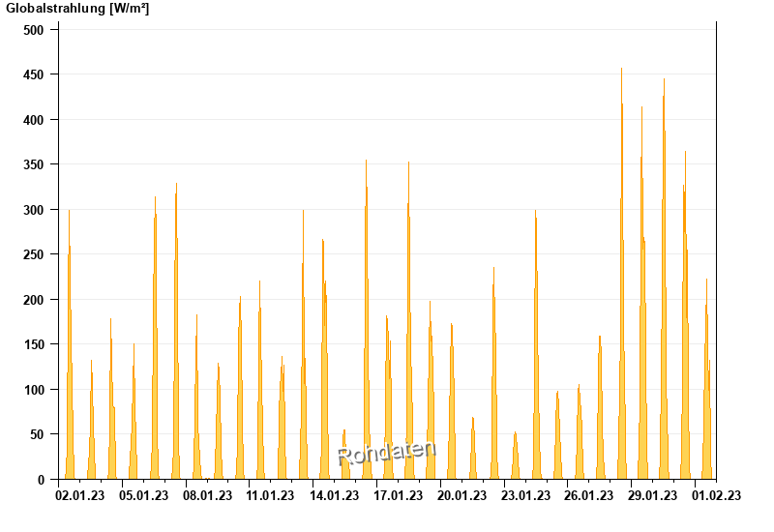Click the 17.01.23 date label
This screenshot has height=532, width=774.
pos(398,495)
